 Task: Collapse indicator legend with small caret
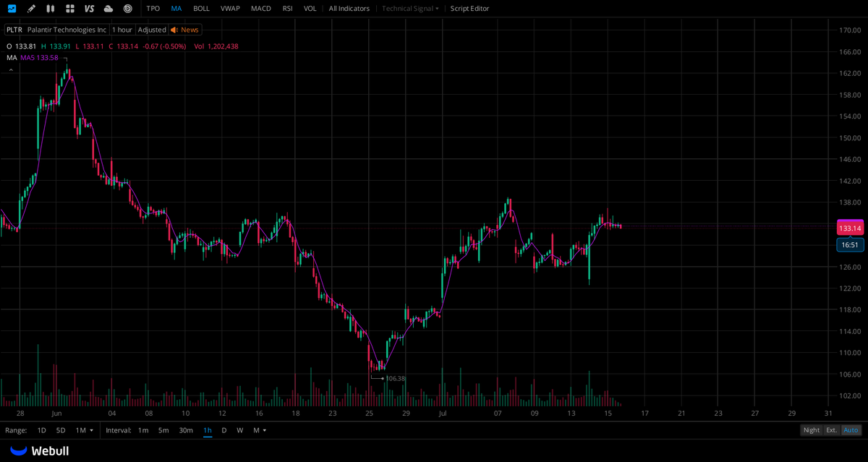click(x=10, y=69)
